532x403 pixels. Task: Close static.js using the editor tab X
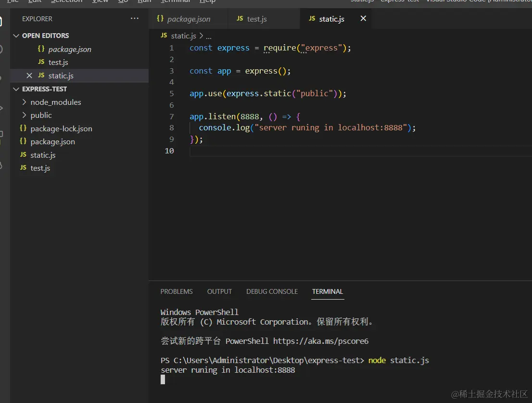point(363,18)
